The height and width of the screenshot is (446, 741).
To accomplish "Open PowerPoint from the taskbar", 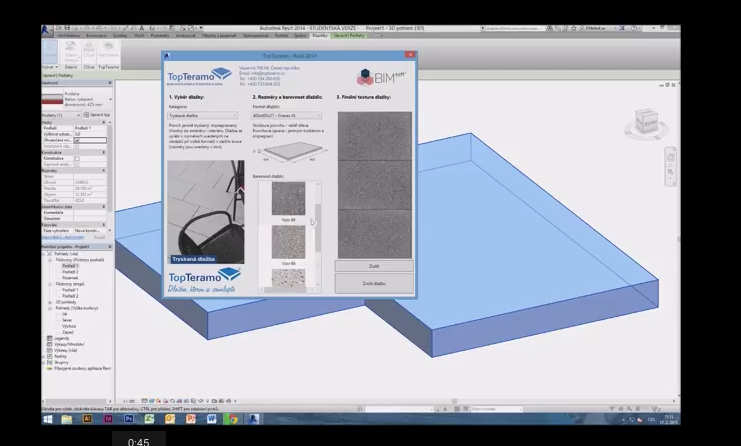I will tap(191, 419).
